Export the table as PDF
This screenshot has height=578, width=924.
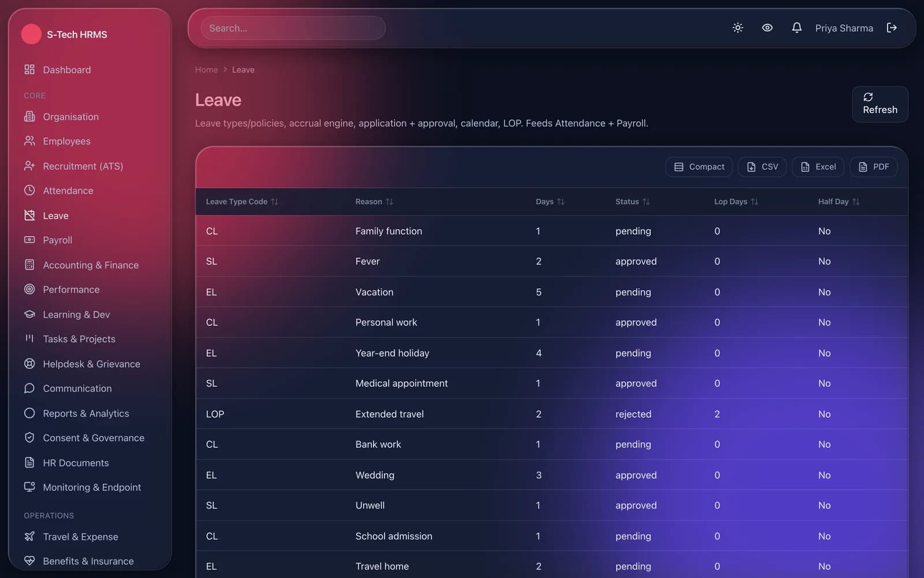[873, 166]
